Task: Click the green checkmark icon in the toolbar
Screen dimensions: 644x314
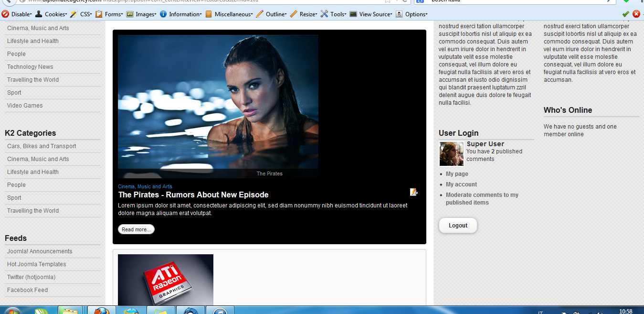Action: coord(626,14)
